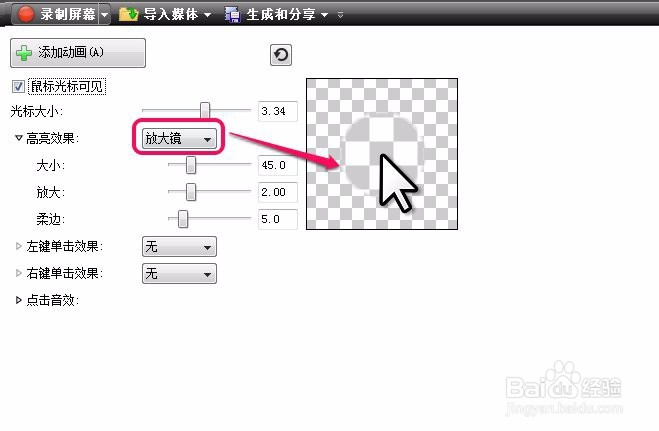Screen dimensions: 659x431
Task: Click the 大小 slider handle
Action: pyautogui.click(x=191, y=165)
